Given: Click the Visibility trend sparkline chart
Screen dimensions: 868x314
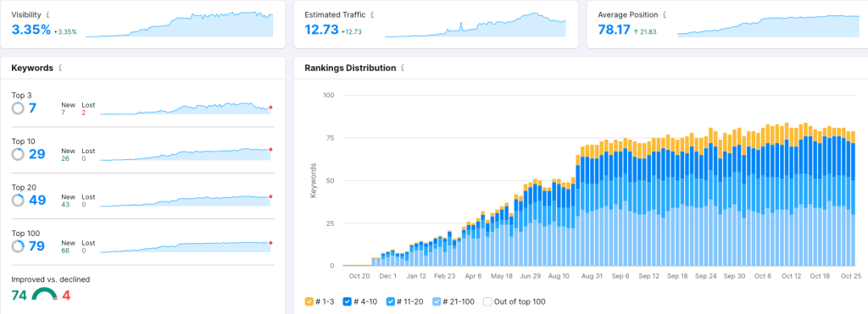Looking at the screenshot, I should (180, 25).
